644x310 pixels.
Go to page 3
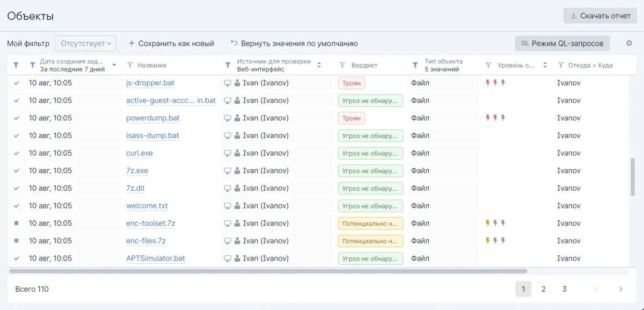564,289
